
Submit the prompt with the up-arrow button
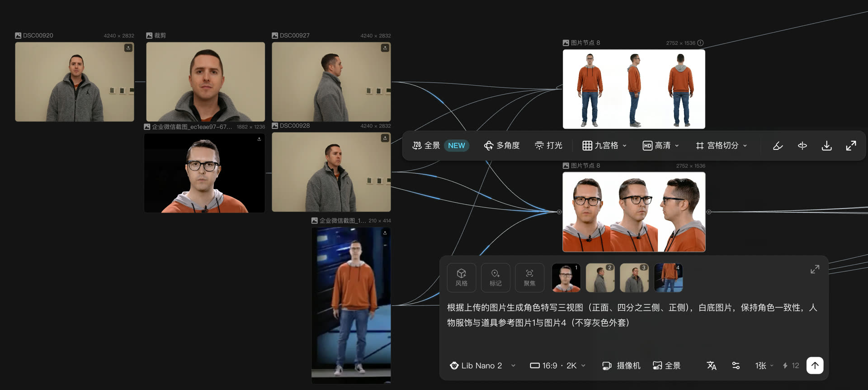815,366
